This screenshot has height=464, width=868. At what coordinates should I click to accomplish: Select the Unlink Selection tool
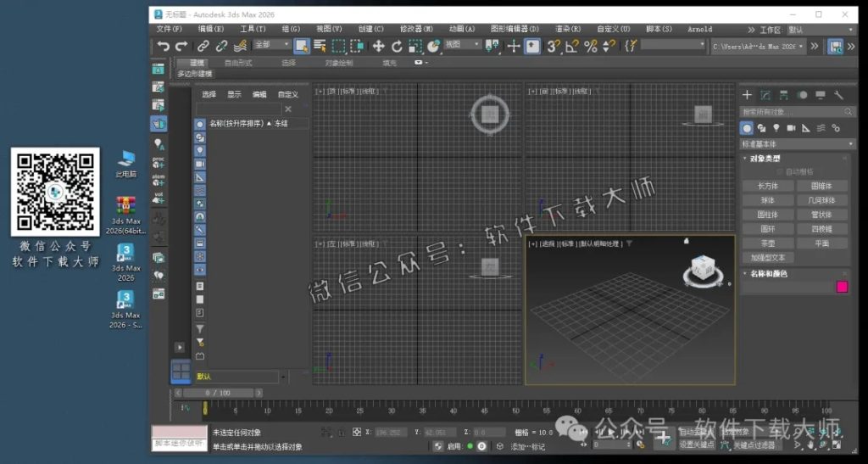pos(221,47)
